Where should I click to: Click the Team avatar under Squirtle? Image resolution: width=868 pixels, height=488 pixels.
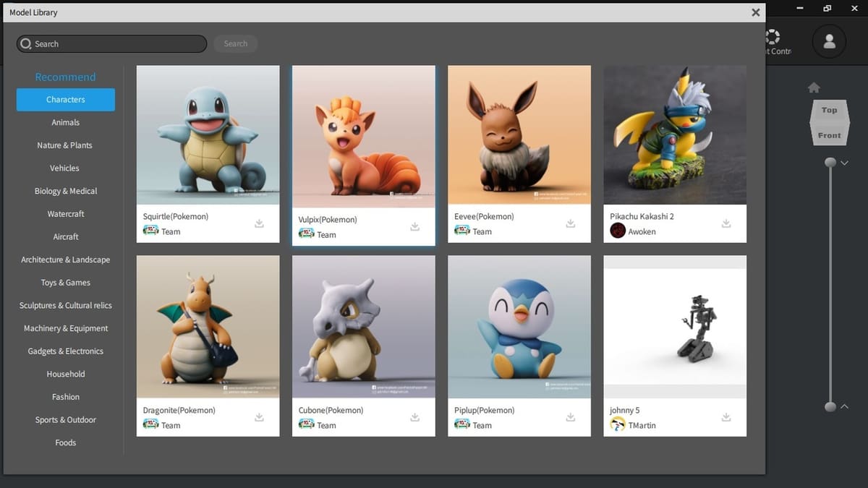(150, 231)
